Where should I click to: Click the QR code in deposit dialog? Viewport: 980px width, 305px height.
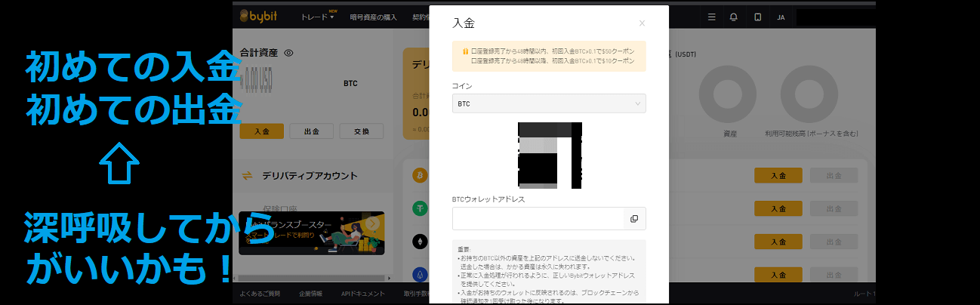click(550, 155)
